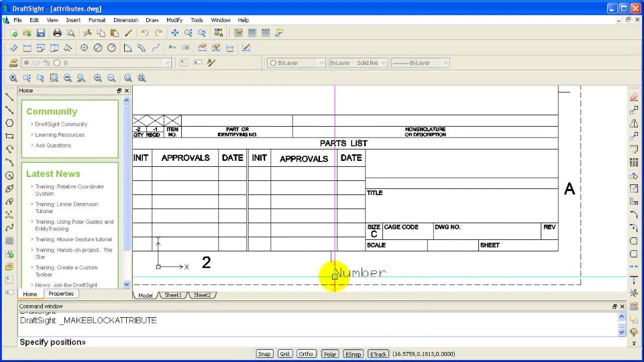Open the Modify menu

(x=174, y=20)
